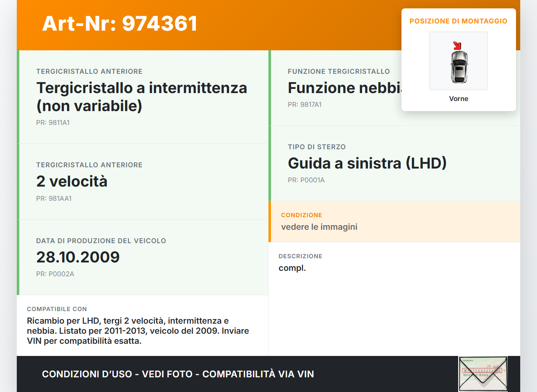Click the 'compl.' description text
The height and width of the screenshot is (392, 537).
tap(292, 268)
